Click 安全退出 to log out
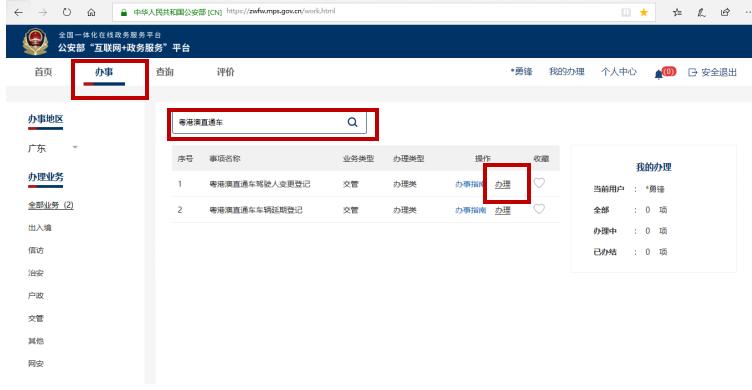This screenshot has width=752, height=390. pos(713,72)
